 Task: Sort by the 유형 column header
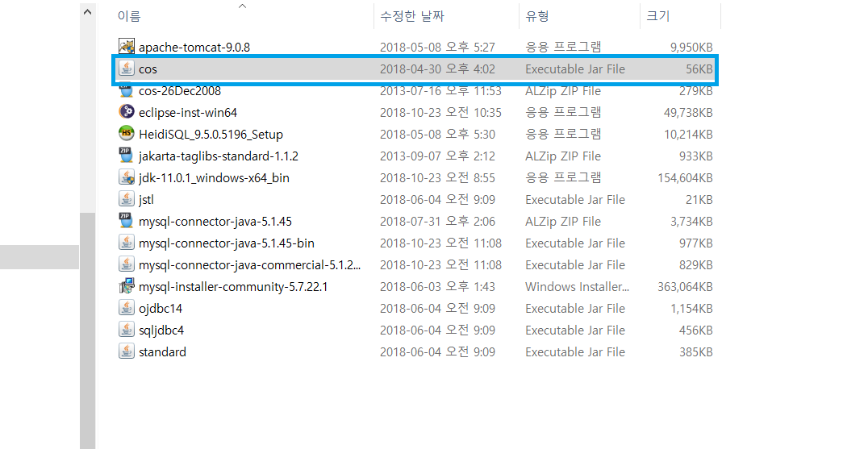click(537, 16)
